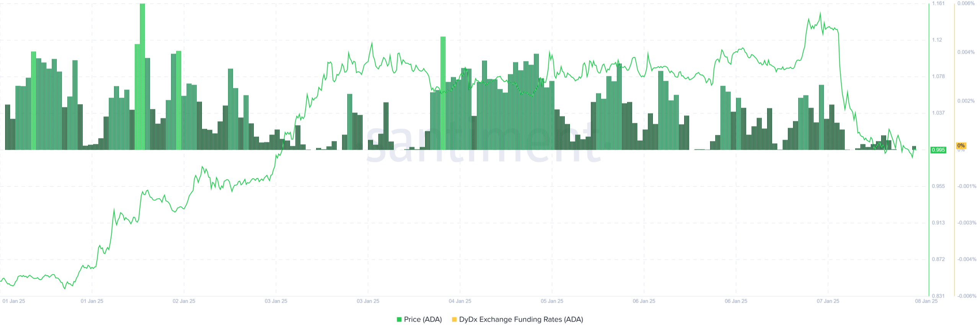
Task: Click the 0.831 price axis minimum label
Action: tap(938, 296)
